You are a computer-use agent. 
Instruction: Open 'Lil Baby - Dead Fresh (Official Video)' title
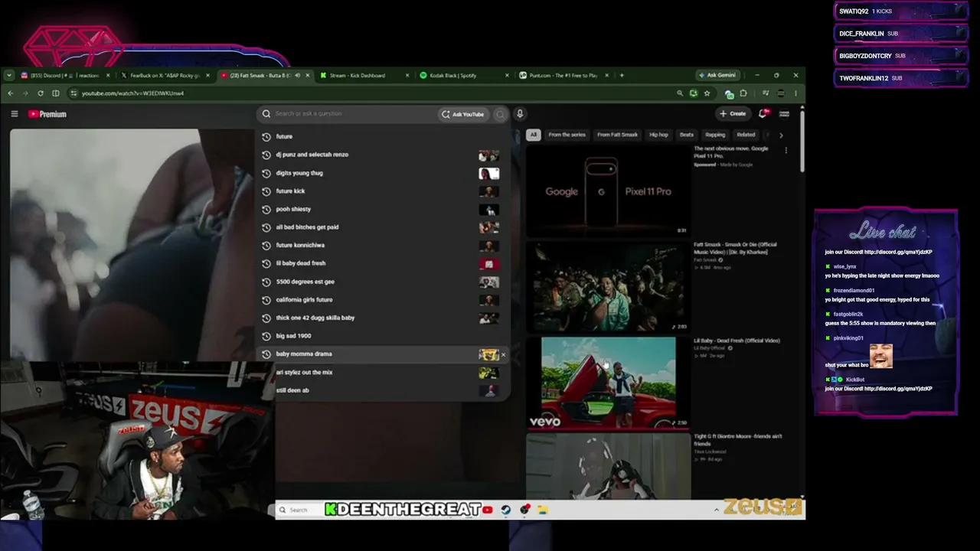[x=737, y=341]
